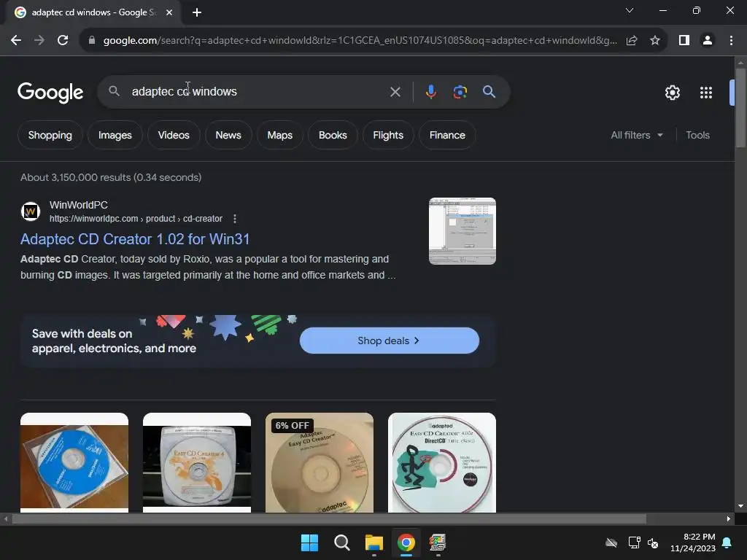Open Adaptec CD Creator 1.02 for Win31 link
Screen dimensions: 747x560
(x=135, y=239)
